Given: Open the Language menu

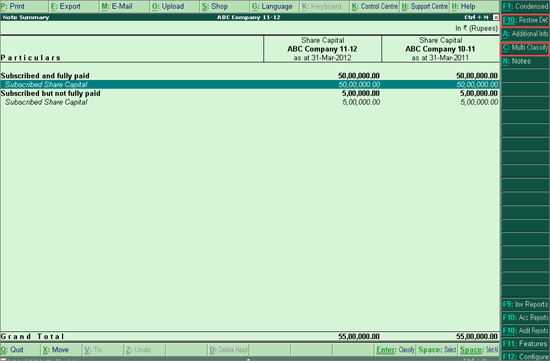Looking at the screenshot, I should click(275, 6).
